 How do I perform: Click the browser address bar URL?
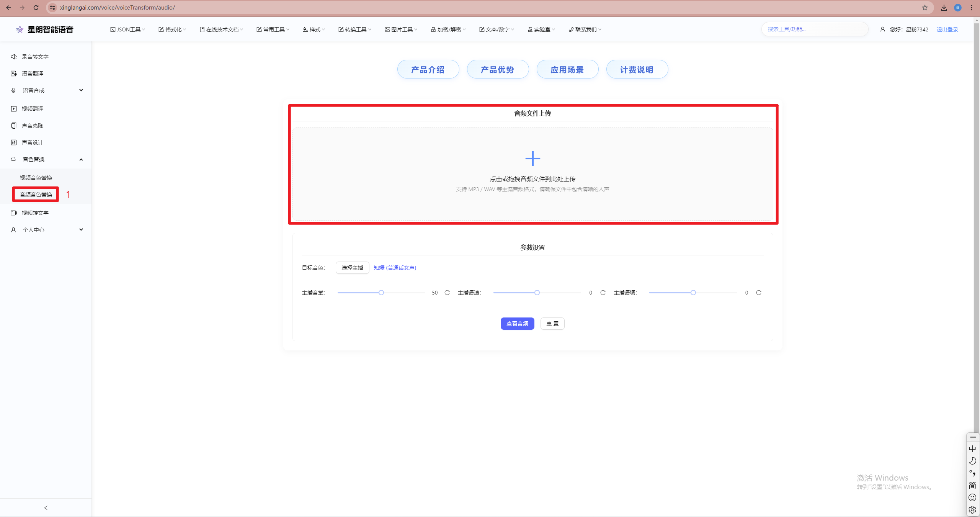pos(117,8)
